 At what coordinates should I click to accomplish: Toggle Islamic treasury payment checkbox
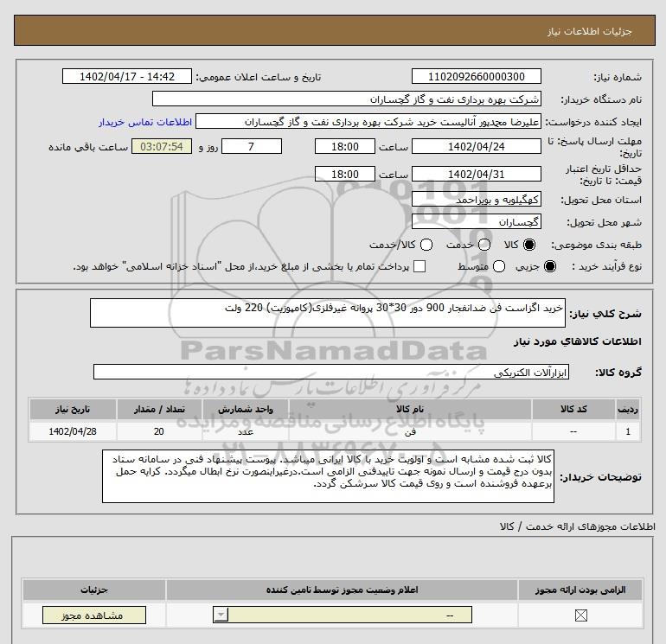(419, 266)
